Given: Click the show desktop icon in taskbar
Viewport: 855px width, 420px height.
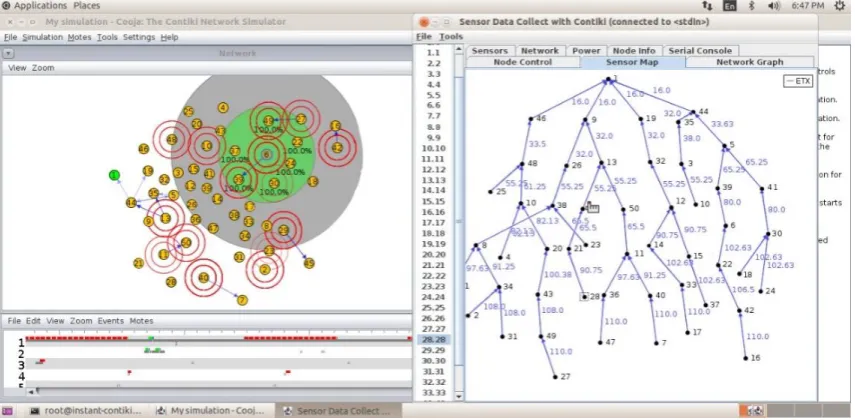Looking at the screenshot, I should [7, 411].
